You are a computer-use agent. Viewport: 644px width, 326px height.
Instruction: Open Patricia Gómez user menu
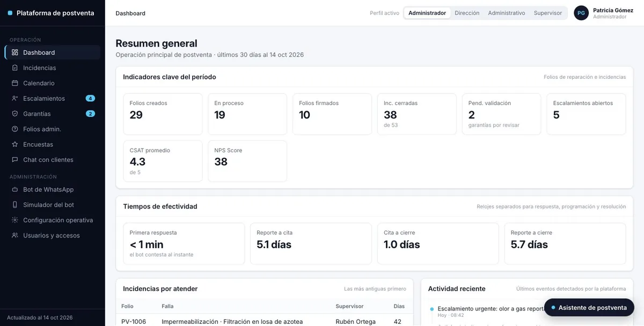pos(603,13)
